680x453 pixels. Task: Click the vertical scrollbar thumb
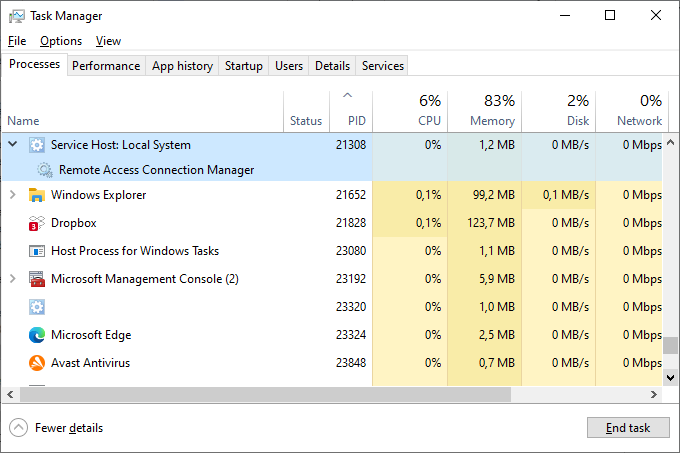pos(670,345)
